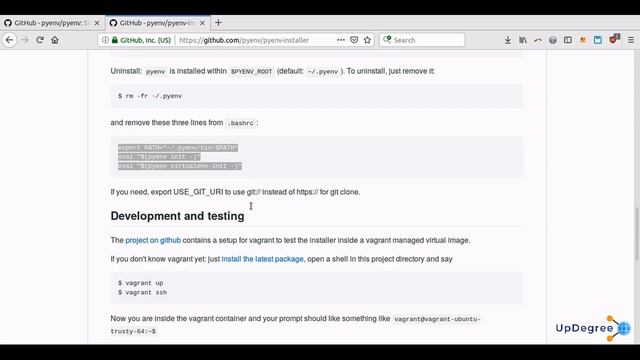The image size is (640, 360).
Task: Close the pyenv/pyenv tab
Action: [97, 23]
